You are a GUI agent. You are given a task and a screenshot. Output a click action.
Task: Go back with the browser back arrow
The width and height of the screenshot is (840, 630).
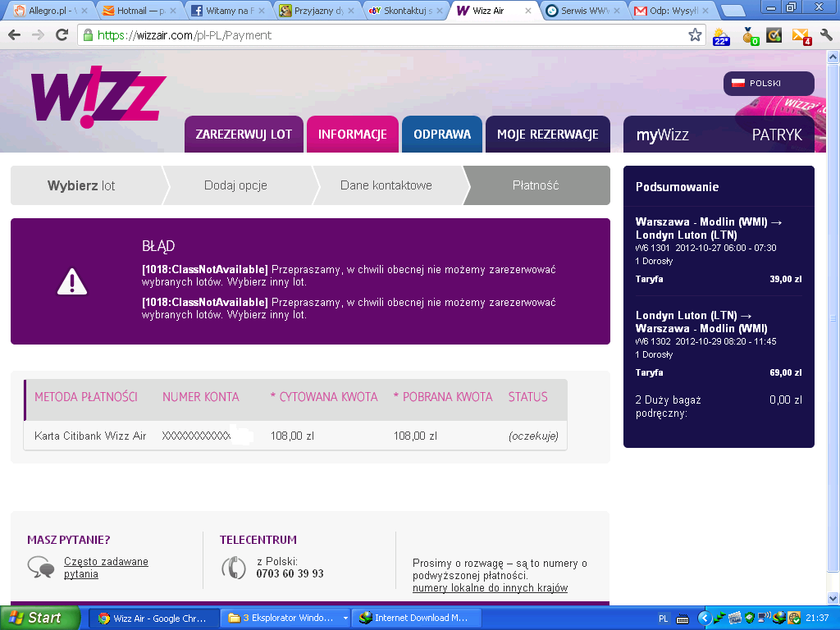(x=15, y=35)
